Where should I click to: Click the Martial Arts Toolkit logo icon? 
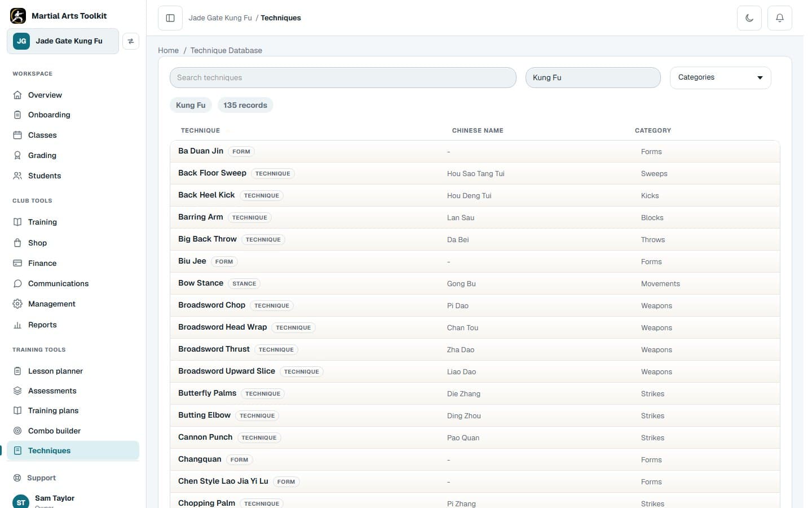coord(18,16)
